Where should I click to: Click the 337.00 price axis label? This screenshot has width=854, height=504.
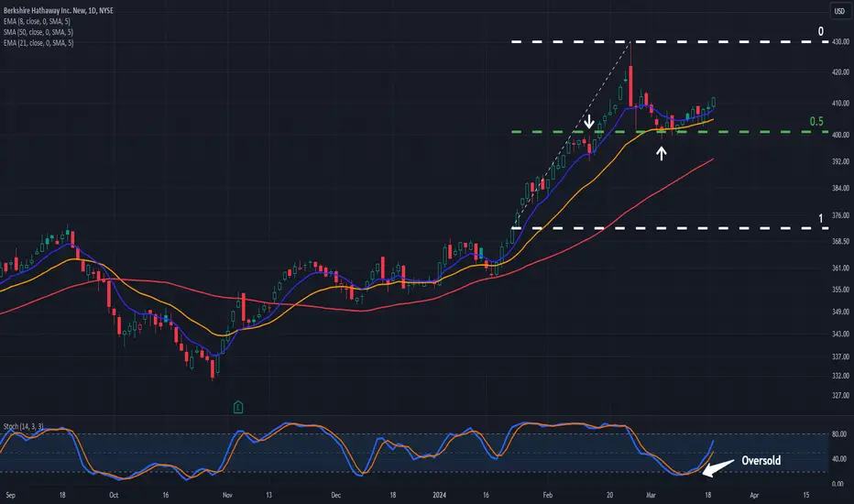click(840, 356)
